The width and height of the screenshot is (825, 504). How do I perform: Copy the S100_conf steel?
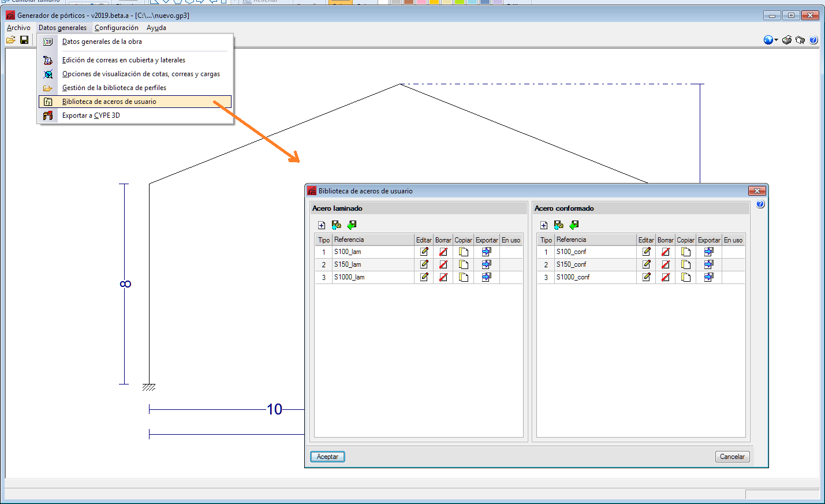[686, 252]
